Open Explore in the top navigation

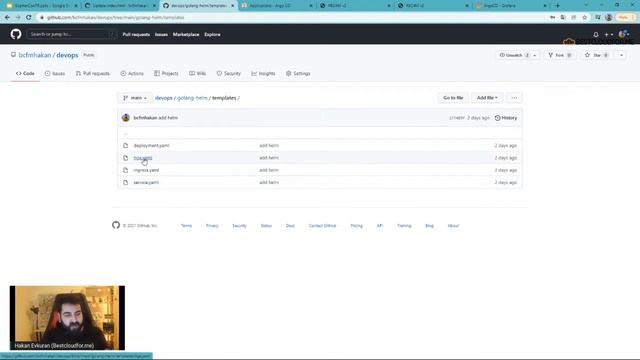tap(212, 35)
